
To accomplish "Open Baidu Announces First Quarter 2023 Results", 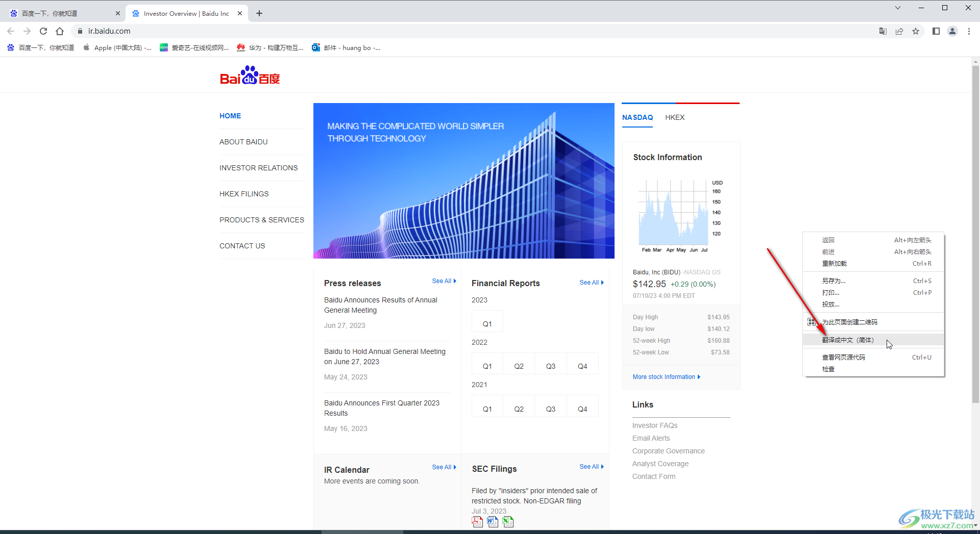I will (382, 408).
